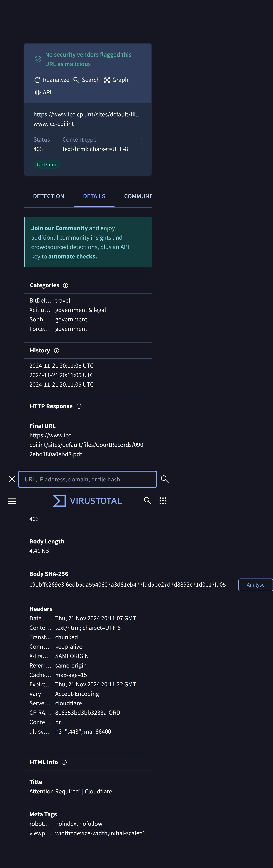Click the CF-RAY header value
The image size is (273, 868).
tap(88, 713)
